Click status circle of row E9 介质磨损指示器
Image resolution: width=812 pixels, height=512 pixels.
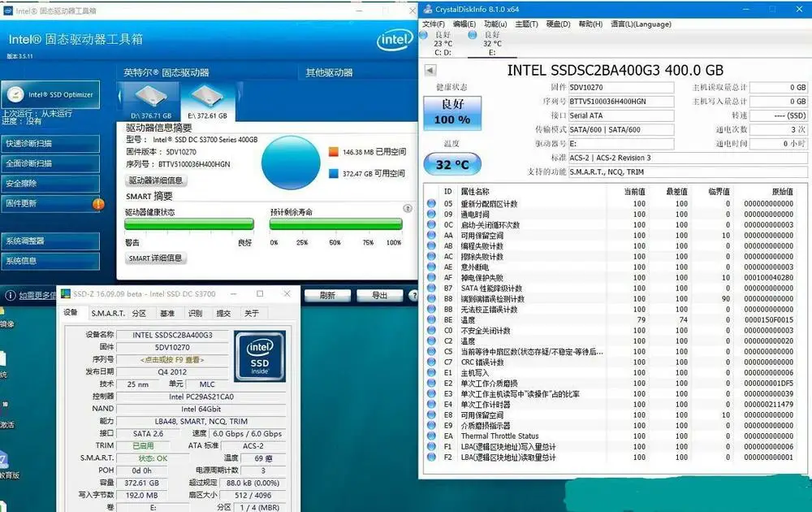click(x=431, y=426)
